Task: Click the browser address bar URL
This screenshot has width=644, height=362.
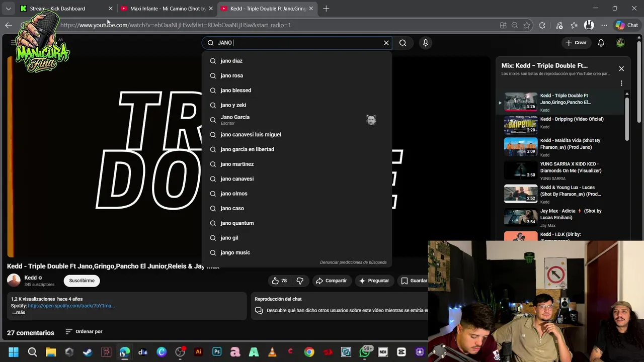Action: coord(176,25)
